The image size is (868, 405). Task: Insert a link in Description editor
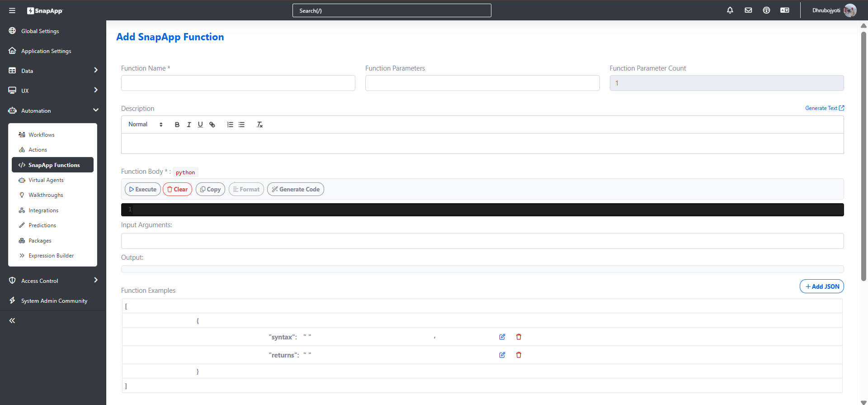(x=212, y=124)
